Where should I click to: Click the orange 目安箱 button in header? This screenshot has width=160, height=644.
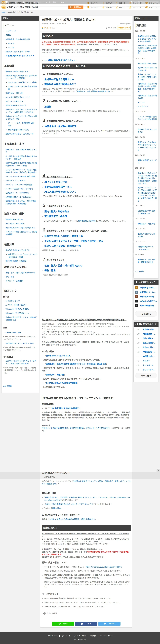tap(76, 7)
